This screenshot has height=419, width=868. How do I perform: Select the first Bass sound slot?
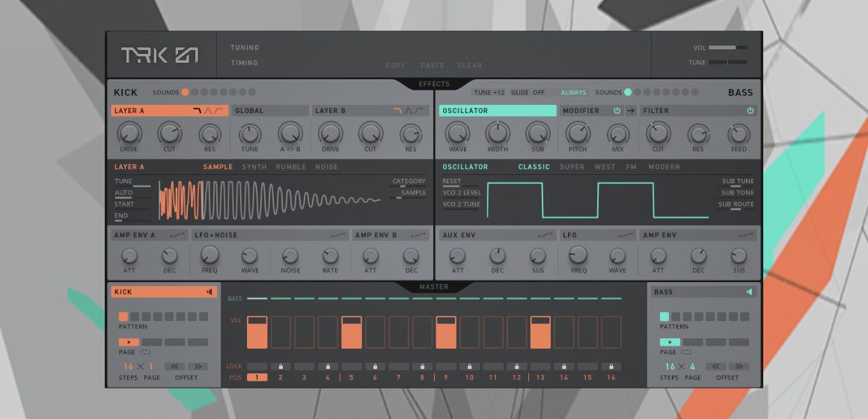click(628, 93)
